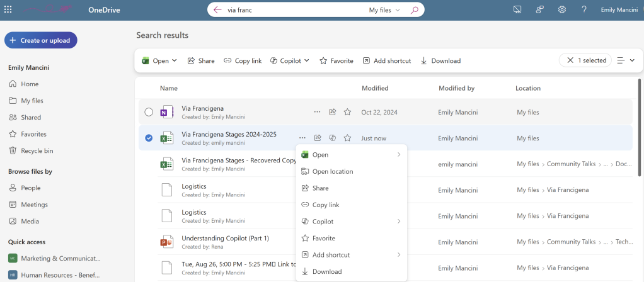Choose Copy link in context menu
Image resolution: width=644 pixels, height=282 pixels.
tap(351, 205)
